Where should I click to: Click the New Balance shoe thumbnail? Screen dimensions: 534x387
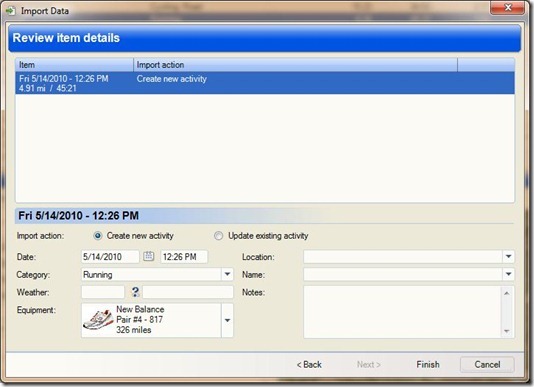(98, 320)
